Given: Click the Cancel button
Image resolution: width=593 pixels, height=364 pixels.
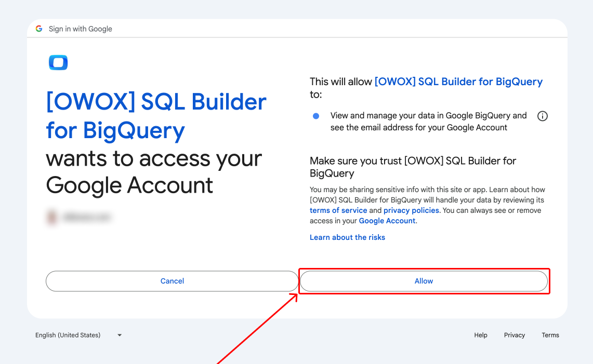Looking at the screenshot, I should (172, 281).
